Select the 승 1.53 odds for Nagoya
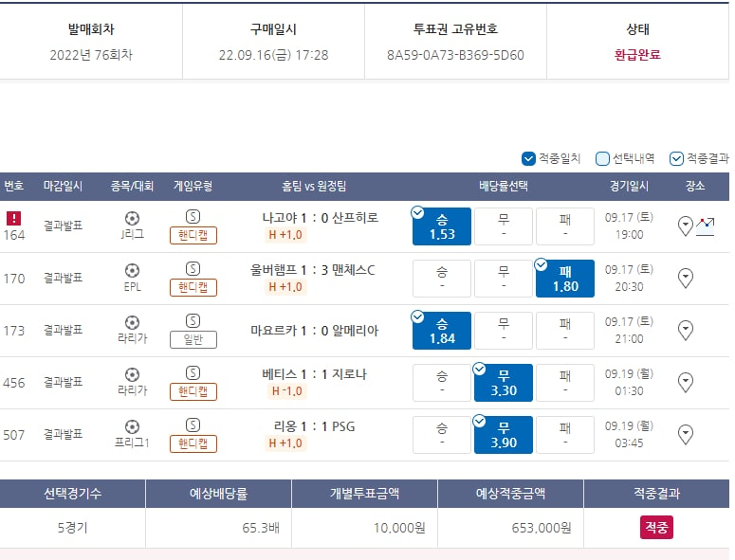 (442, 226)
